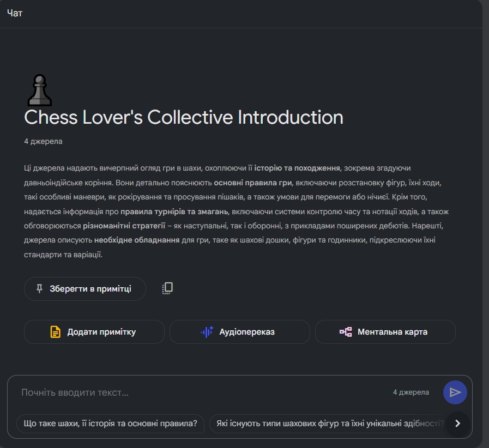Click the audio waveform icon on Аудіопереказ

pyautogui.click(x=207, y=332)
